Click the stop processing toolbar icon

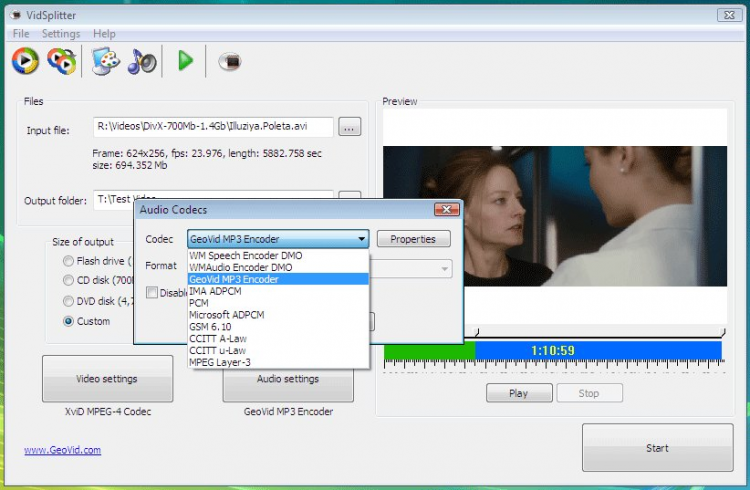tap(230, 61)
